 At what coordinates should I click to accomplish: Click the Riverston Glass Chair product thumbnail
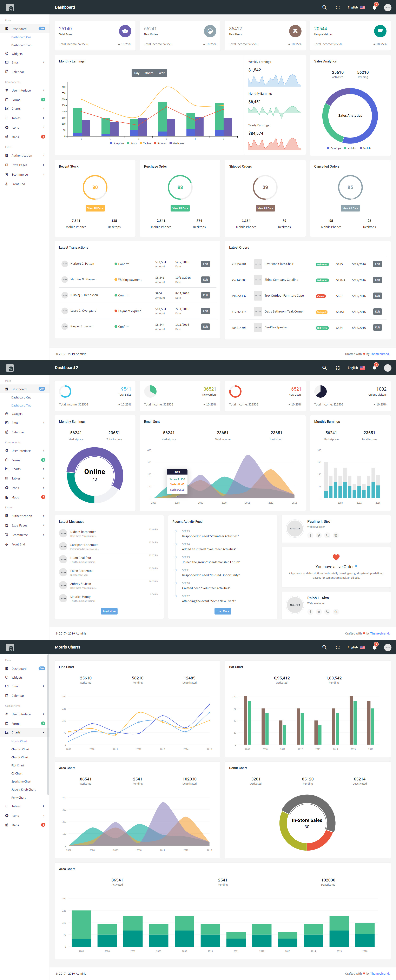pos(258,264)
